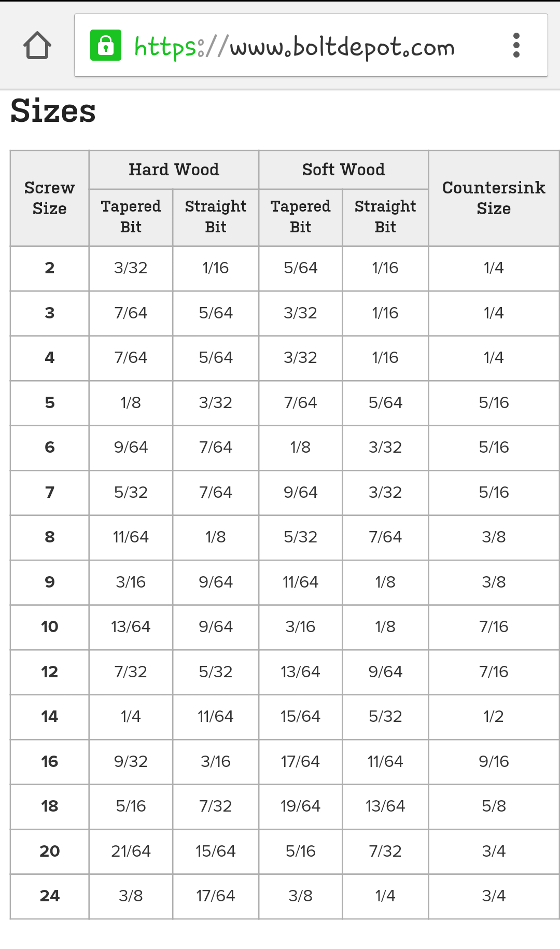Tap the 21/64 cell in row 20
Image resolution: width=560 pixels, height=949 pixels.
(x=131, y=852)
